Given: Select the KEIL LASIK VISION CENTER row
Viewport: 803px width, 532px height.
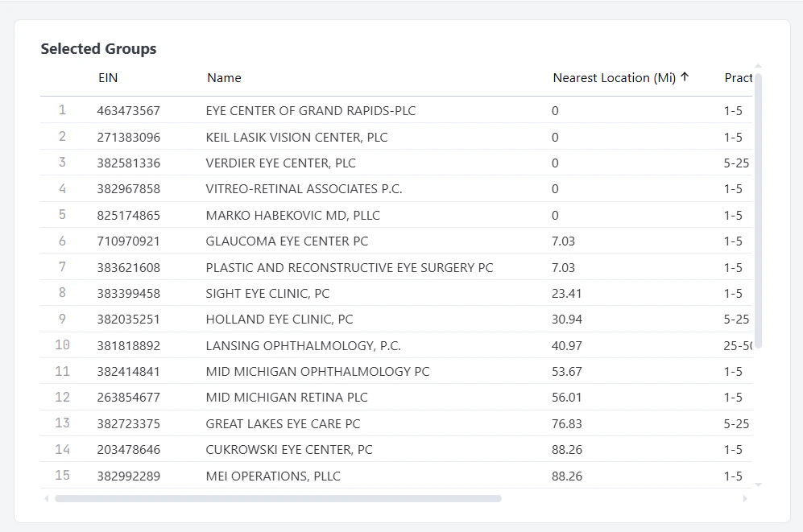Looking at the screenshot, I should click(296, 137).
